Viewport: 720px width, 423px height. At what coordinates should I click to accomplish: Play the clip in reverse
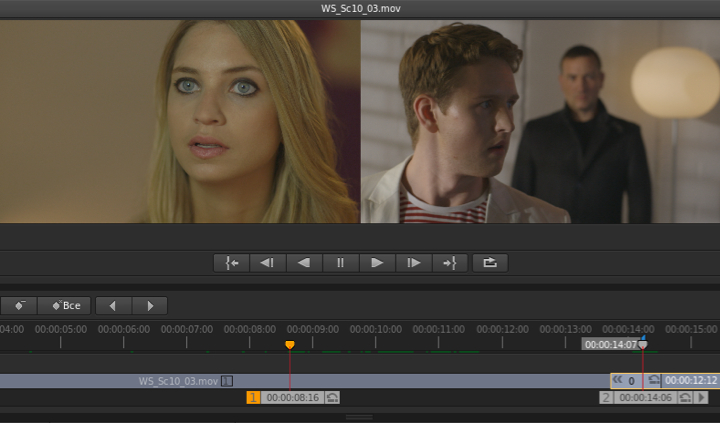(304, 263)
